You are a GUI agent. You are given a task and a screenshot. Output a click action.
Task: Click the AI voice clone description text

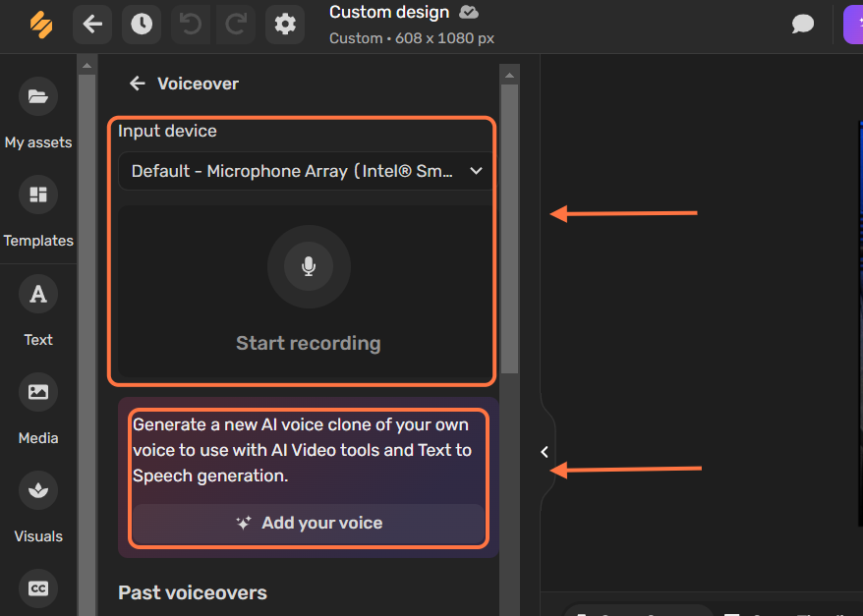(302, 450)
